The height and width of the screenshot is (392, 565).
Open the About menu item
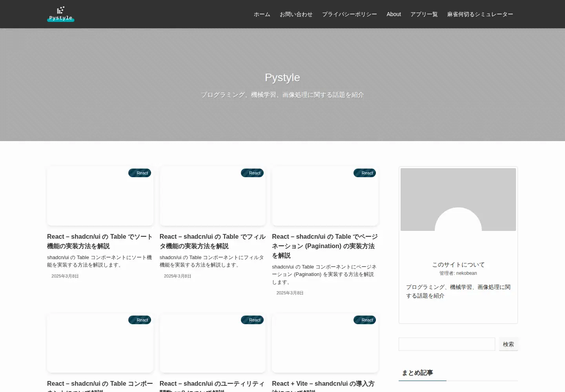point(394,14)
